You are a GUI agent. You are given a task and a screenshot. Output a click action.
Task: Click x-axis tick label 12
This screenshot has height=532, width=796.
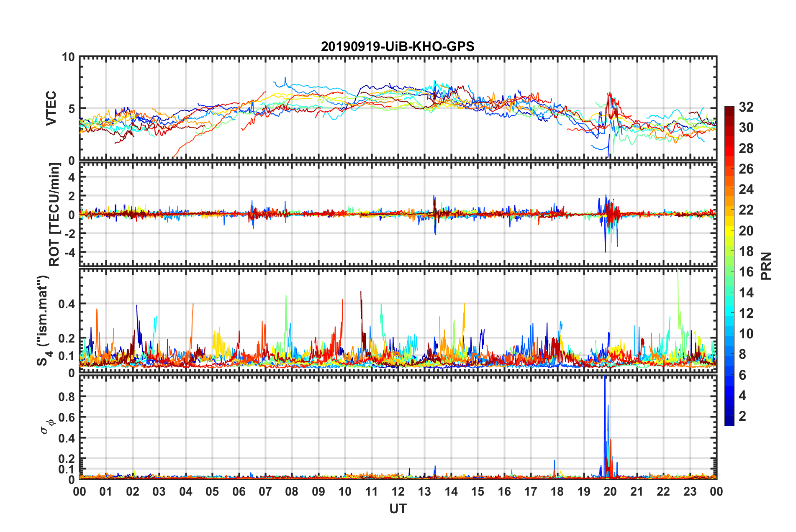coord(398,491)
